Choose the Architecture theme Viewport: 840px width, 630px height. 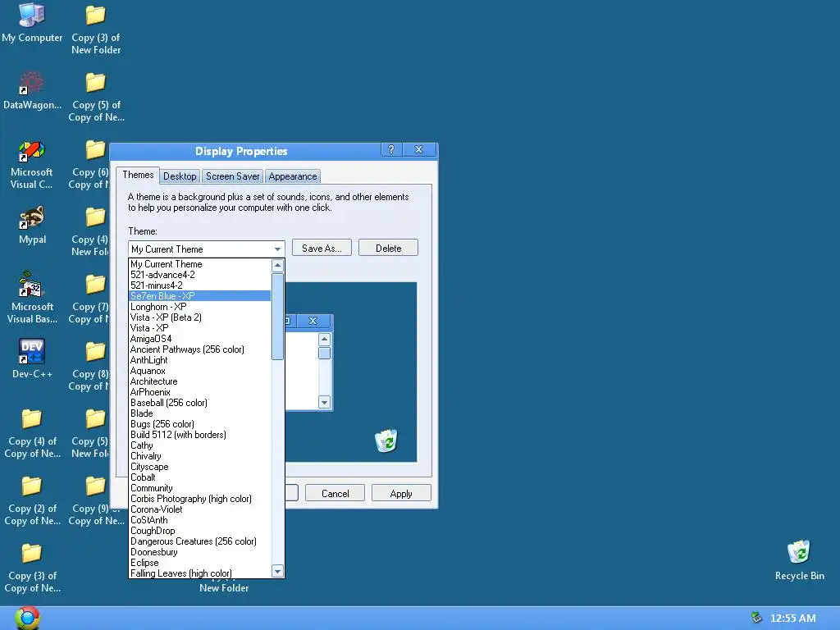[x=200, y=381]
